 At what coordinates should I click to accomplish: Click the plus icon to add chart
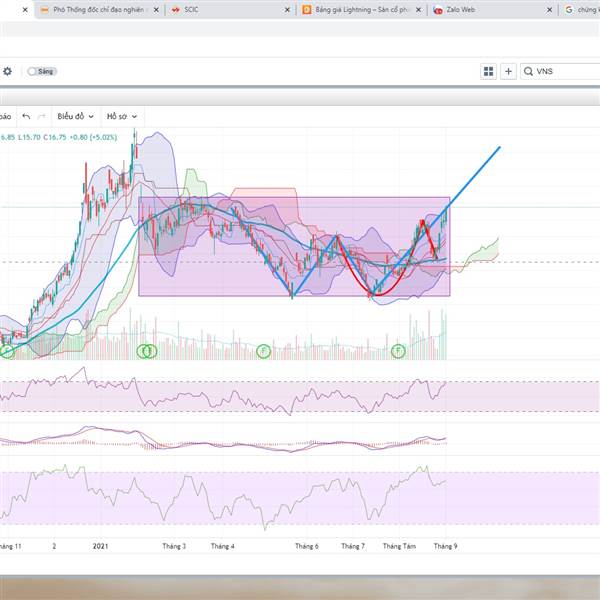509,72
